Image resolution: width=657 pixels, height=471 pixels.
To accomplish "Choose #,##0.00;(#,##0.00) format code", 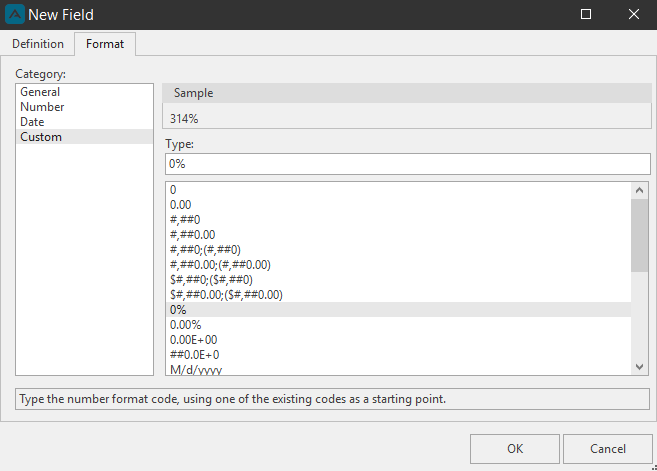I will [398, 265].
